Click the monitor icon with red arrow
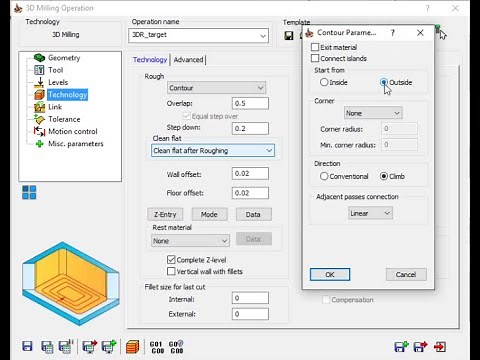480x360 pixels. 89,346
